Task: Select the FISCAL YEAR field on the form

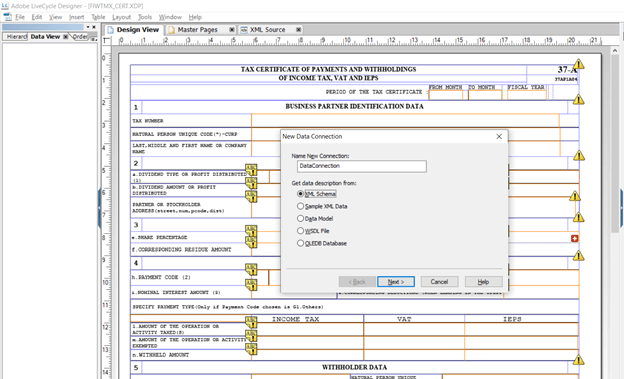Action: pos(527,95)
